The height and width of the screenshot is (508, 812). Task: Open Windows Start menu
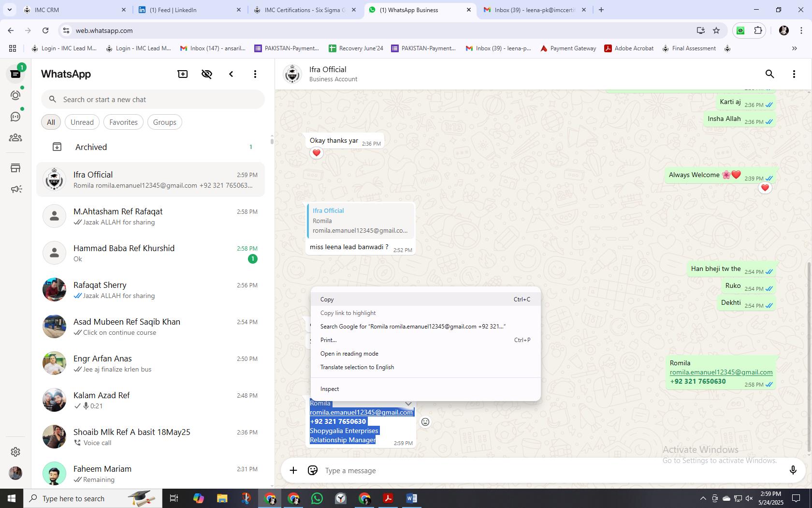pos(12,498)
